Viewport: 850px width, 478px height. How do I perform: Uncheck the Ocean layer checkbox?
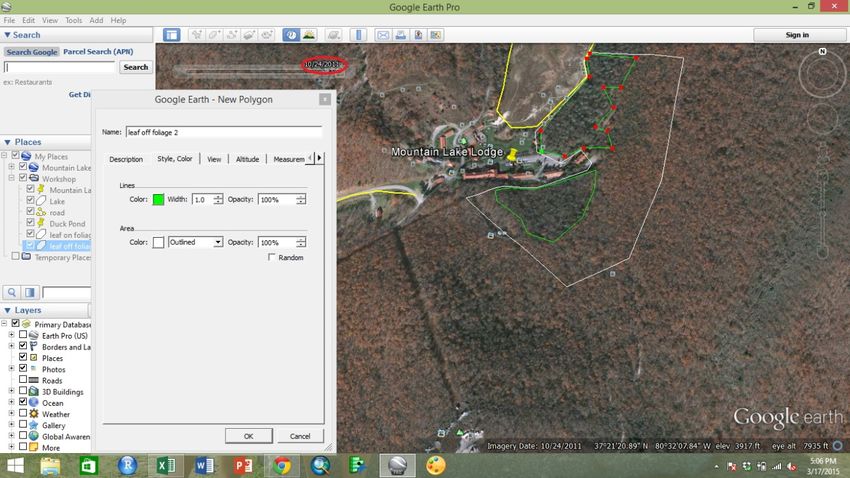point(23,402)
